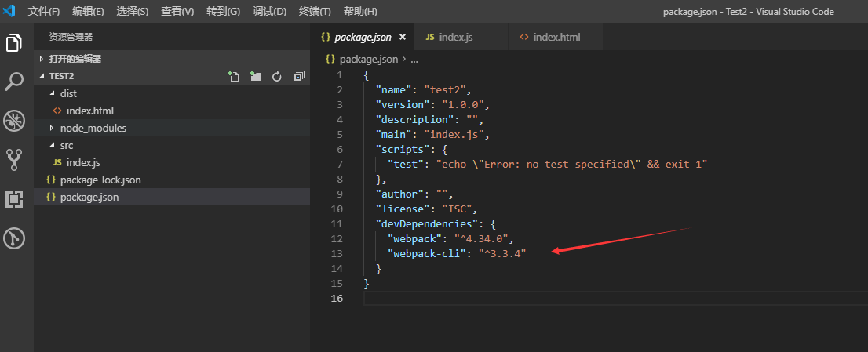Viewport: 868px width, 352px height.
Task: Click the "test" key on line 7
Action: pos(407,164)
